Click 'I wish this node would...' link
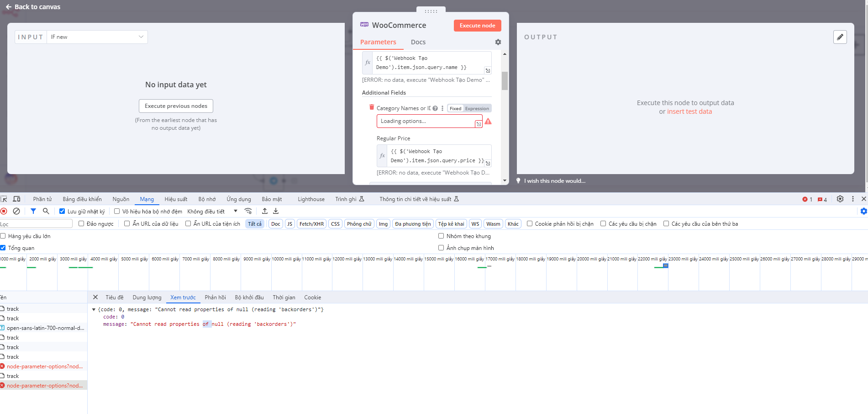The image size is (868, 414). 555,180
